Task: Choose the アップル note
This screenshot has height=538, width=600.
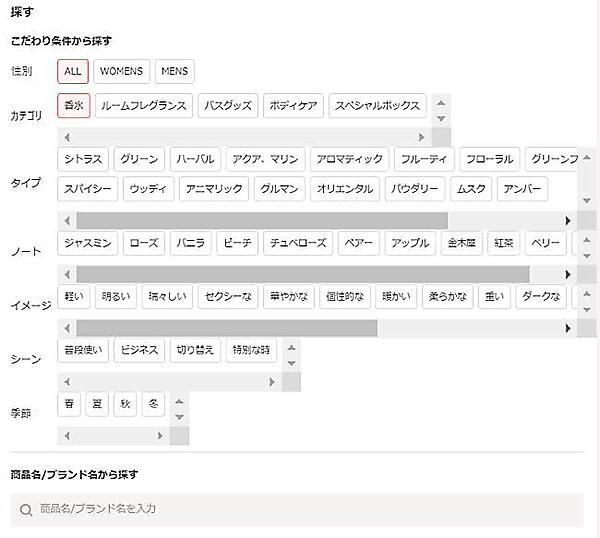Action: coord(410,243)
